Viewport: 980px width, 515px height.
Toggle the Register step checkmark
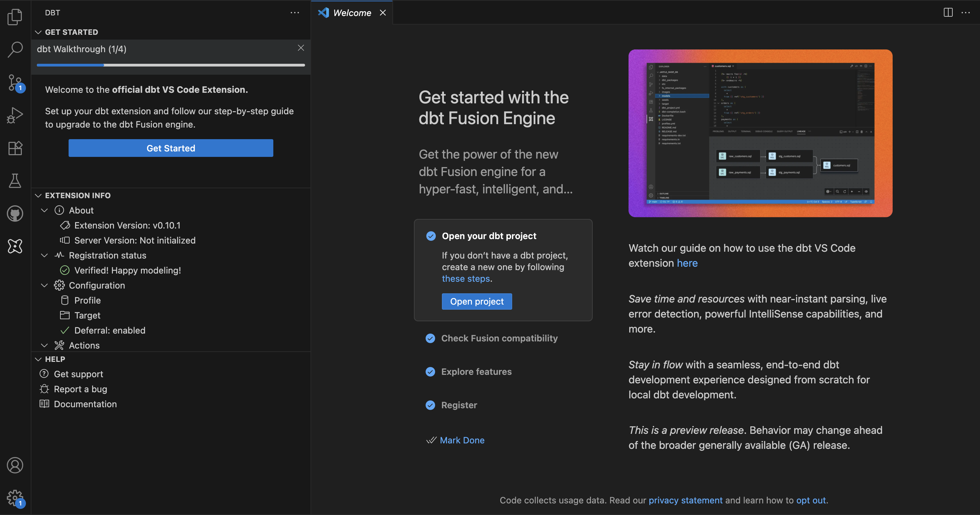[x=430, y=405]
